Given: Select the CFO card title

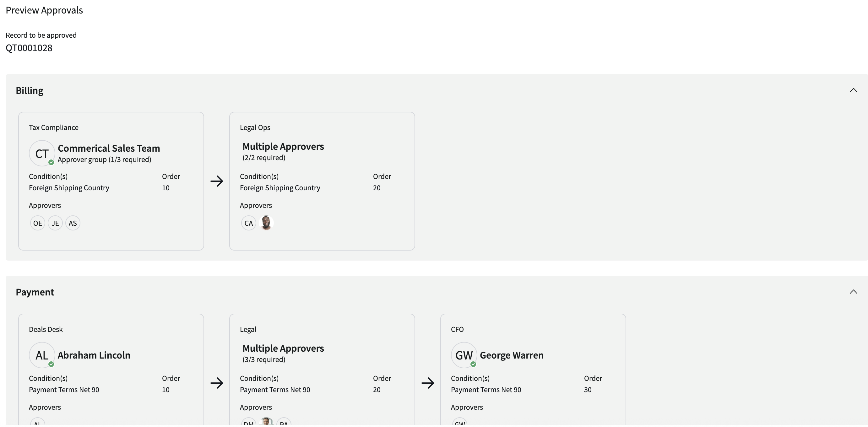Looking at the screenshot, I should click(457, 329).
